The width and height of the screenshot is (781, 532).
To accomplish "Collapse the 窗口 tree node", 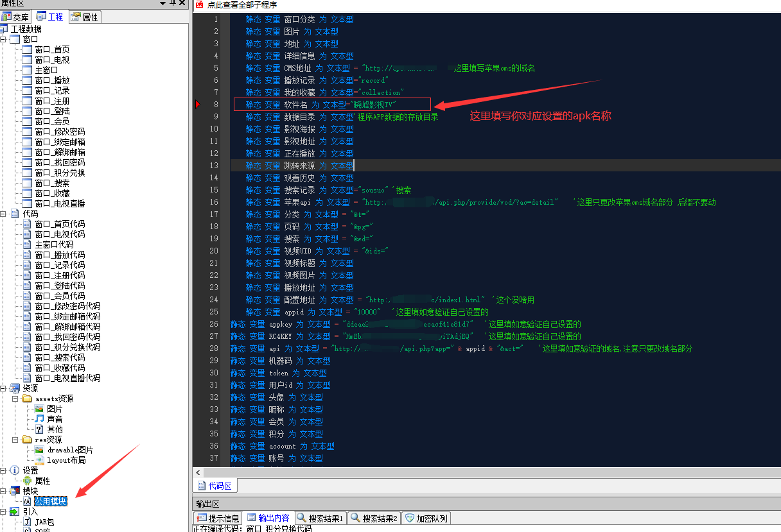I will (3, 39).
